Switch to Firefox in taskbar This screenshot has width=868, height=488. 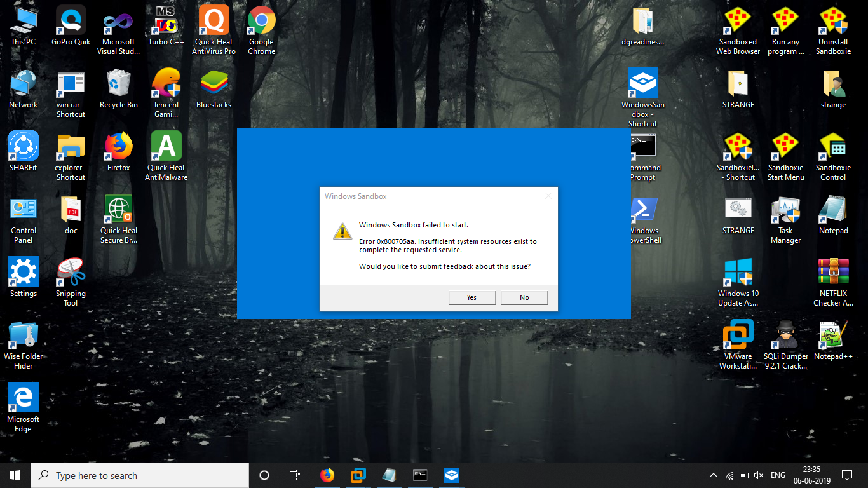(327, 475)
